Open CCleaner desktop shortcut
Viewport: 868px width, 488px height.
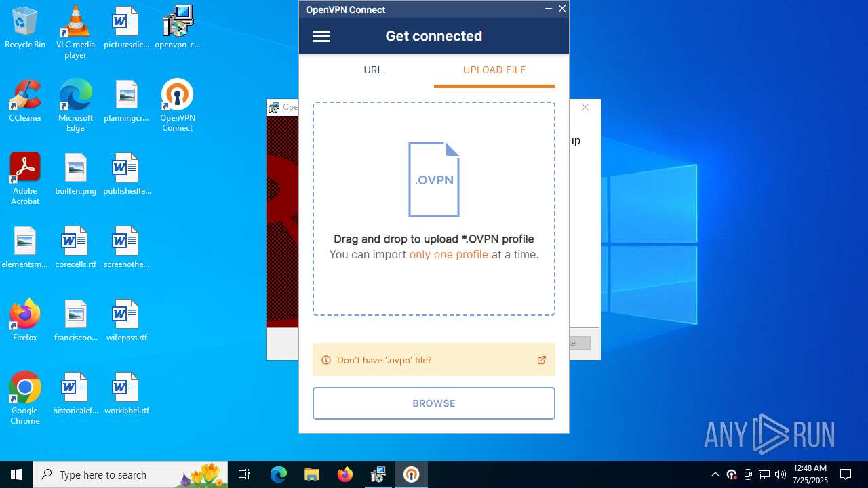coord(25,101)
